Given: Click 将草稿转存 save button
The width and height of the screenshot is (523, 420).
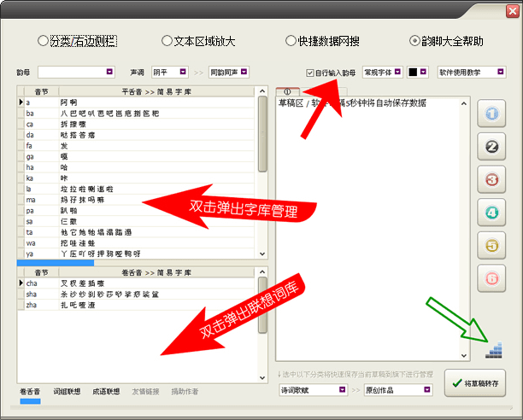Looking at the screenshot, I should [475, 383].
